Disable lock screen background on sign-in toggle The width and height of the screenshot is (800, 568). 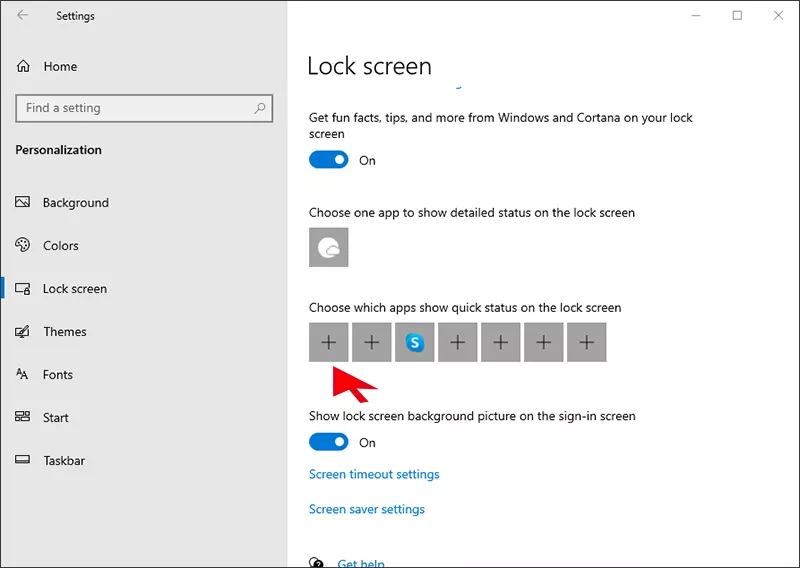pos(329,442)
